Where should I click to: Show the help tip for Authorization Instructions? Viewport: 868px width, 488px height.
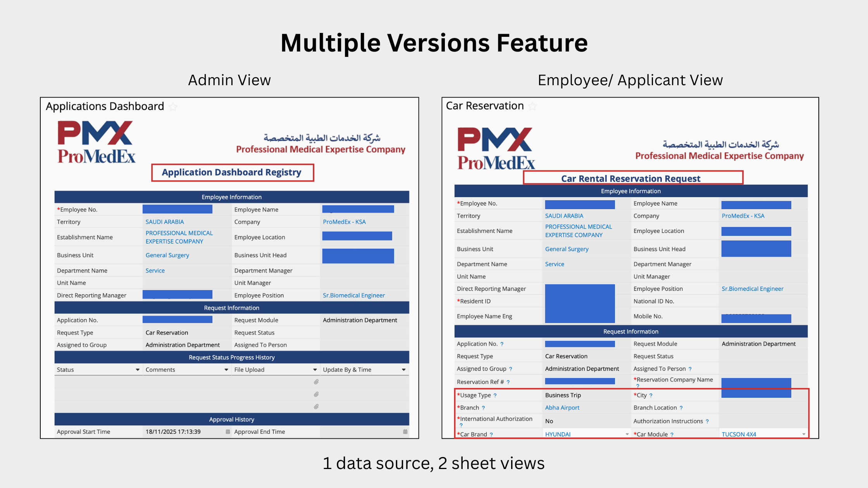click(x=707, y=421)
